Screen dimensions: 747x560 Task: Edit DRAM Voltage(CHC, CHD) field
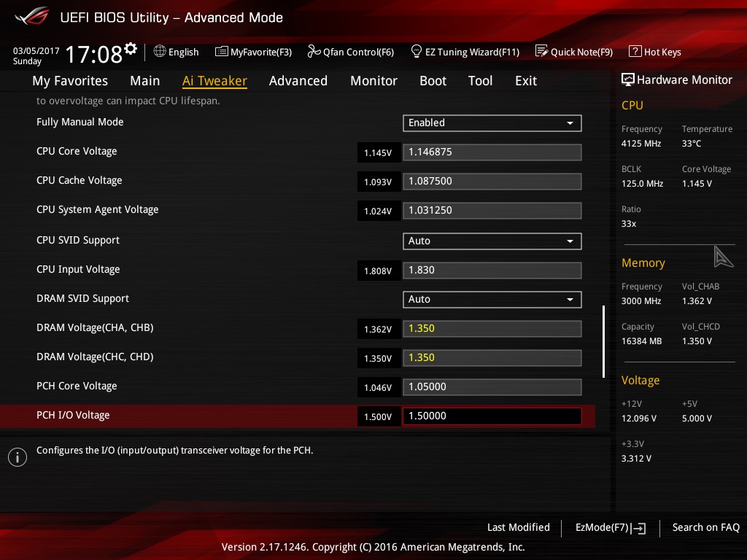(492, 357)
